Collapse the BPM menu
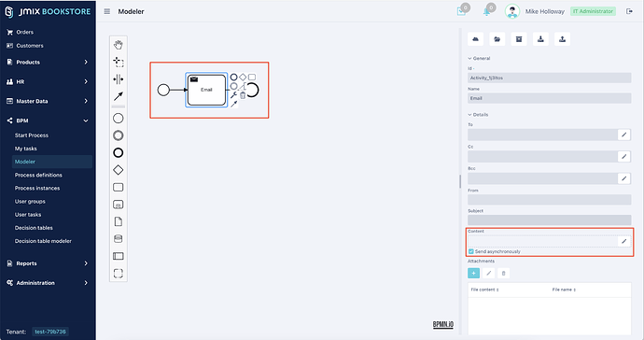Screen dimensions: 644x340 48,120
